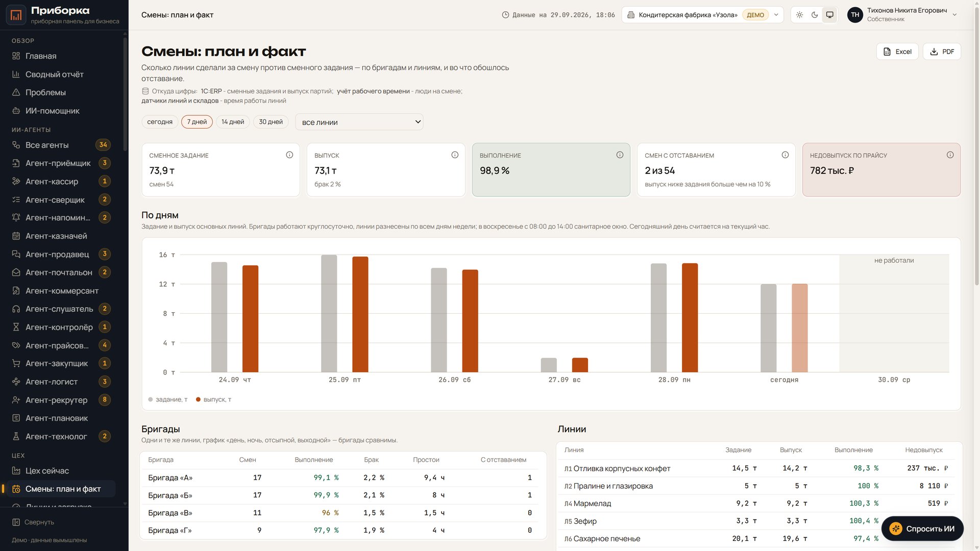Click the Агент-кассир icon

[16, 182]
